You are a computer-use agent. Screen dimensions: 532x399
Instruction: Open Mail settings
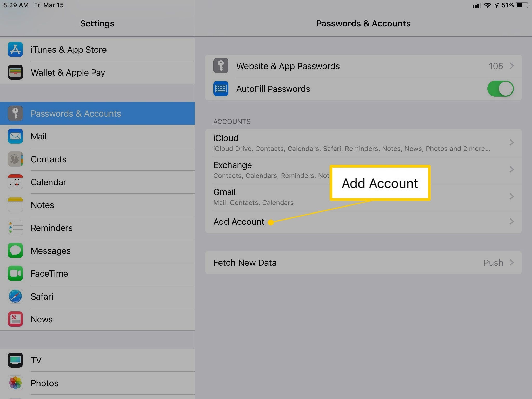click(x=38, y=136)
